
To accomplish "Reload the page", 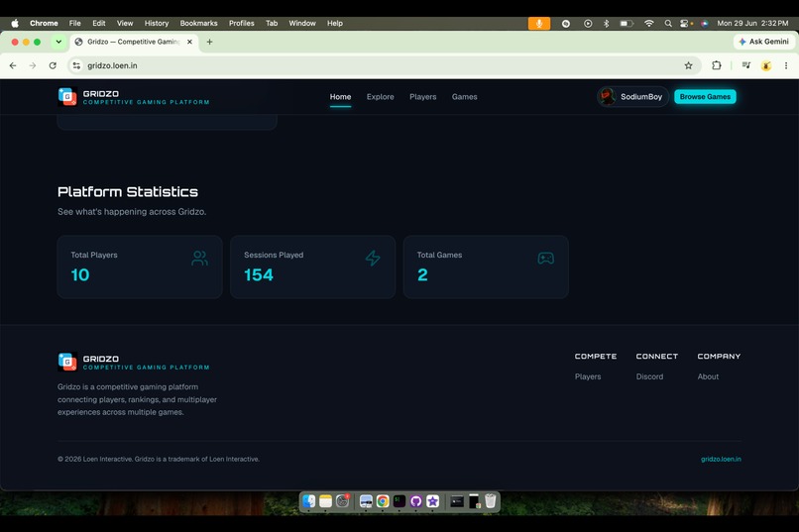I will [53, 65].
